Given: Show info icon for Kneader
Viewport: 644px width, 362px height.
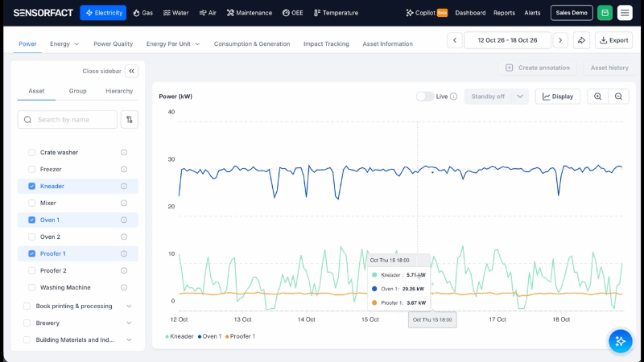Looking at the screenshot, I should (x=124, y=186).
